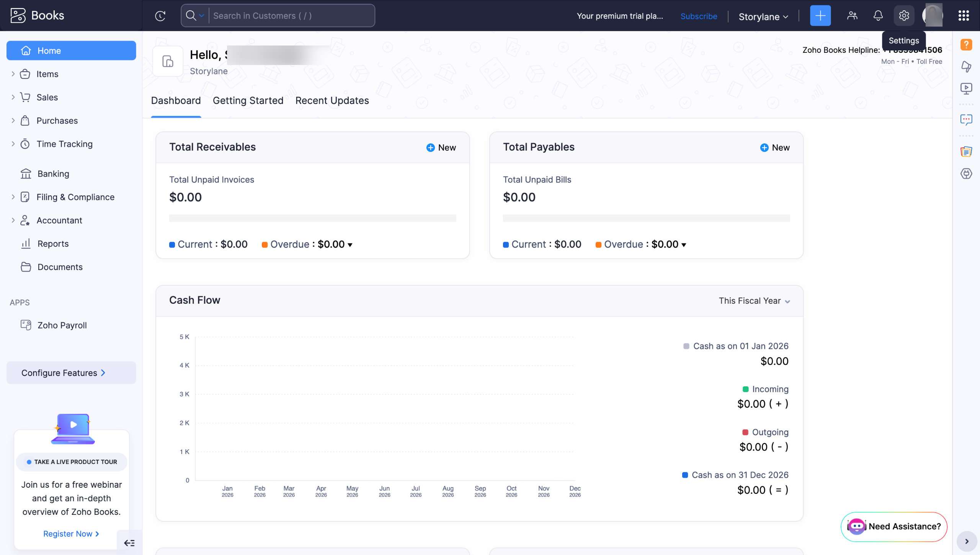Image resolution: width=980 pixels, height=555 pixels.
Task: Click the notifications bell icon
Action: (878, 16)
